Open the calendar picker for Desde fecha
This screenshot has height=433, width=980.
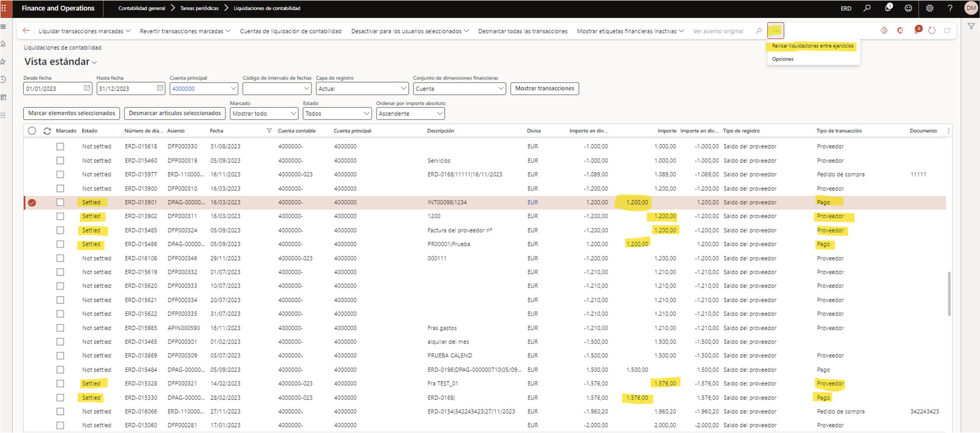point(87,88)
